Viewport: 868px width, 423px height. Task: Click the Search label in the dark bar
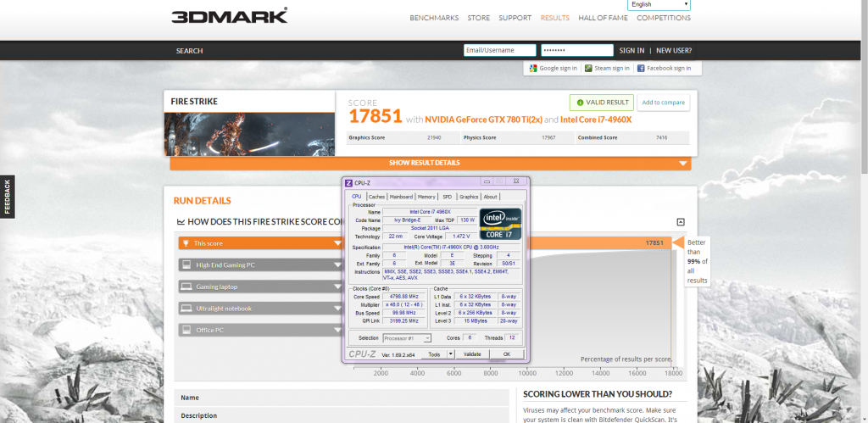coord(189,51)
